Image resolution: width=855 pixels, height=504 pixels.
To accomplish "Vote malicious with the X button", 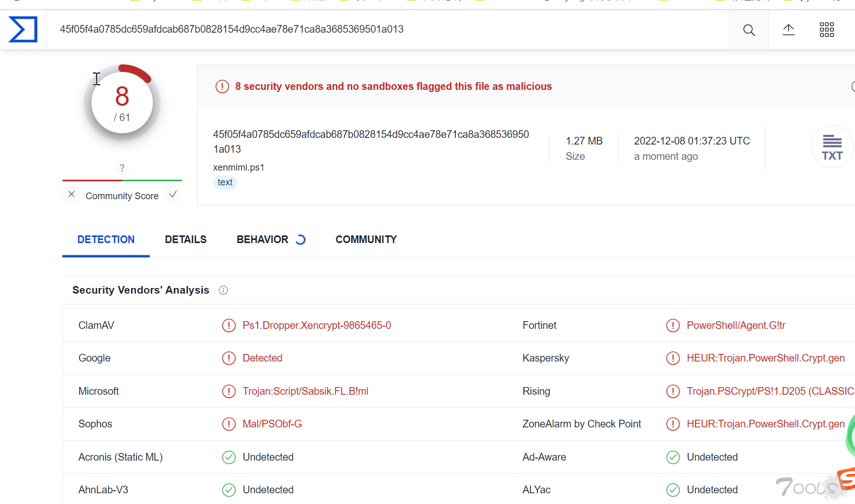I will (x=72, y=195).
